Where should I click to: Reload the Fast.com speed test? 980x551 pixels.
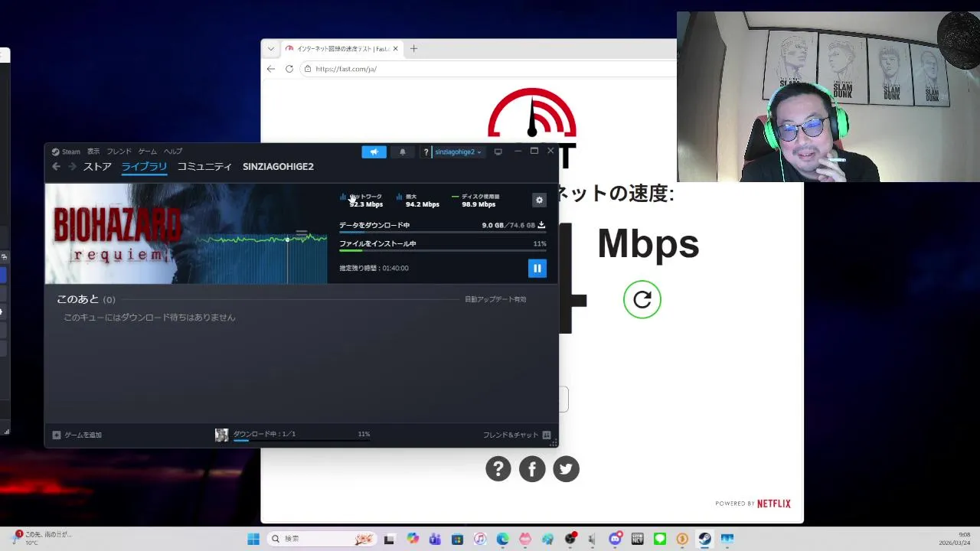point(642,299)
